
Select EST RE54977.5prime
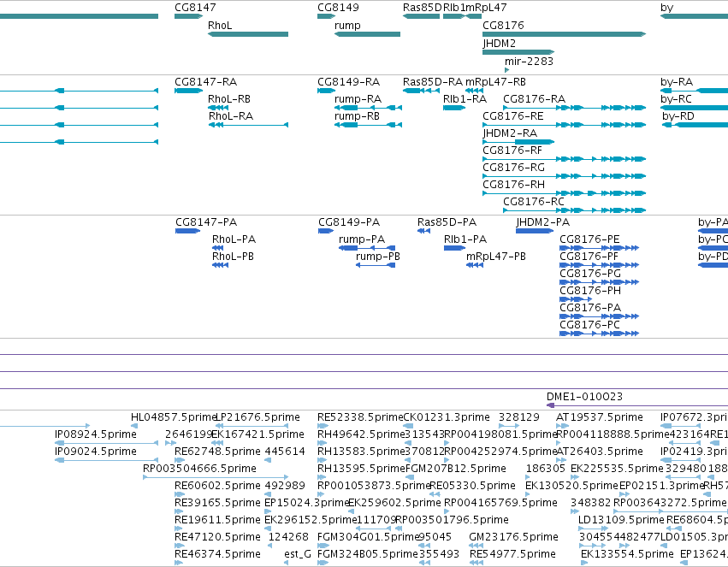tap(476, 563)
